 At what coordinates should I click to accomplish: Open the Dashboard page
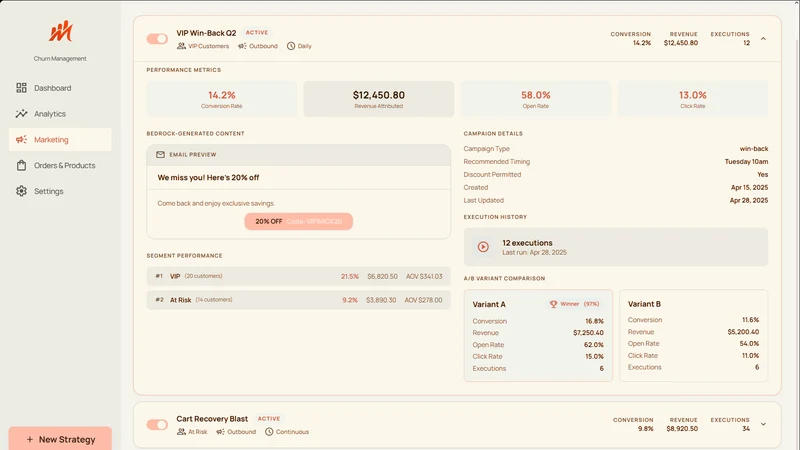point(60,88)
